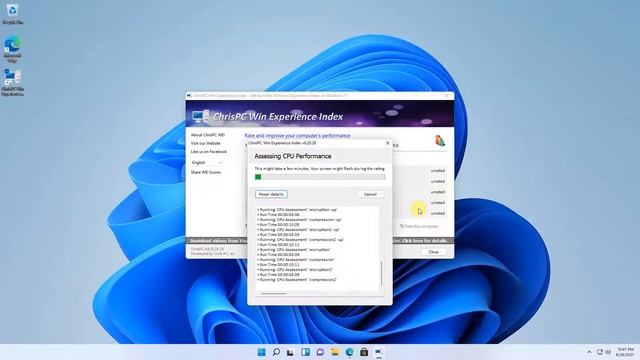
Task: Cancel the CPU assessment
Action: 370,194
